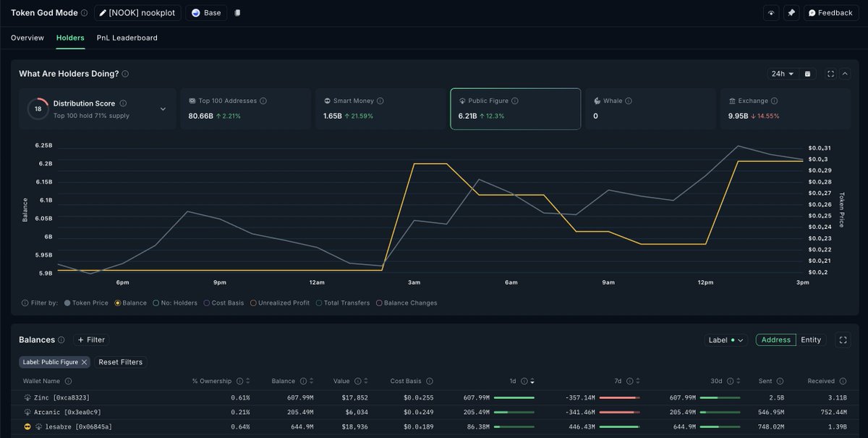The width and height of the screenshot is (868, 438).
Task: Remove the Public Figure label filter
Action: pyautogui.click(x=84, y=362)
